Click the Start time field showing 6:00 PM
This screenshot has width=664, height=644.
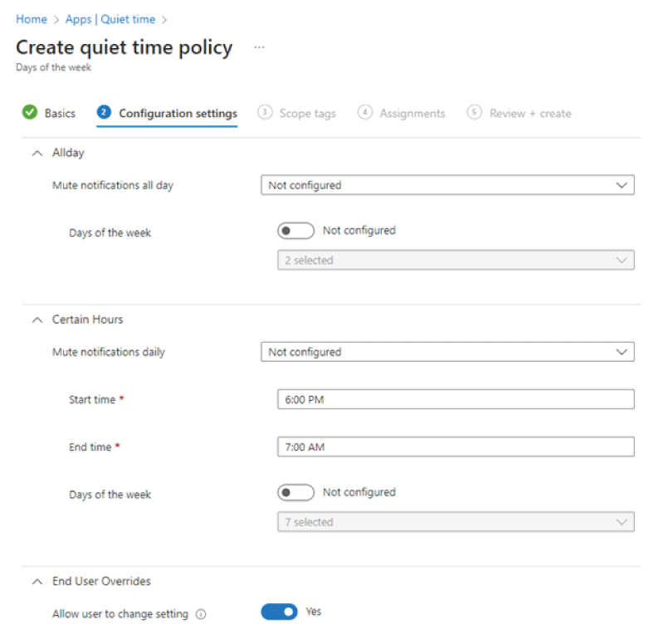[x=456, y=399]
